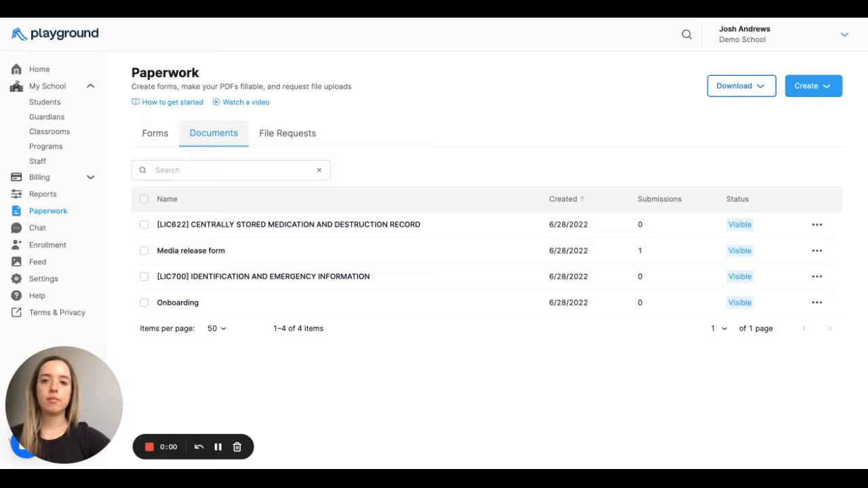Open the Download dropdown button
Screen dimensions: 868x488
pos(741,86)
